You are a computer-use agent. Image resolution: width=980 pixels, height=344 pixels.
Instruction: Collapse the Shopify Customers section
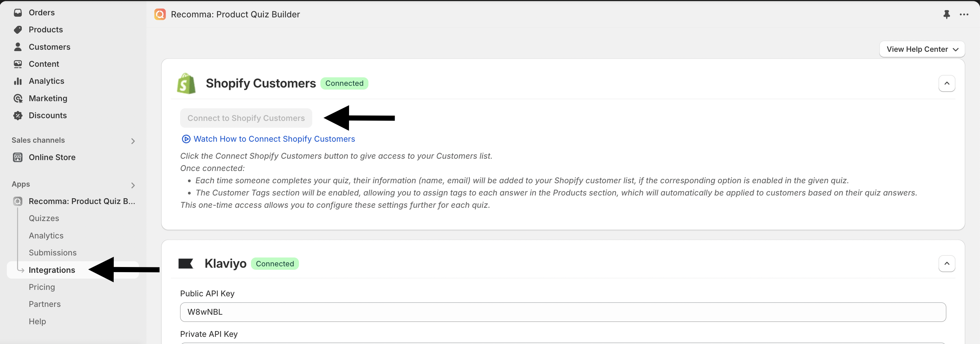click(x=947, y=83)
